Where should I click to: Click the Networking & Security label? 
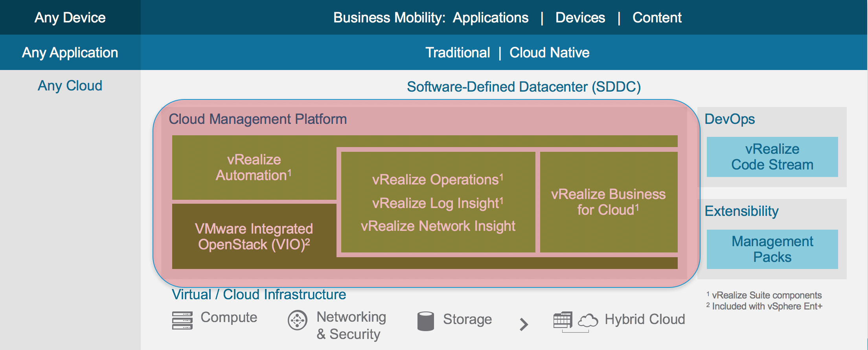(x=351, y=325)
